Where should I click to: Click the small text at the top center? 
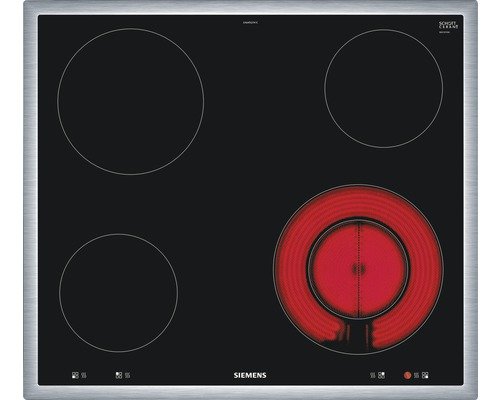pos(250,23)
